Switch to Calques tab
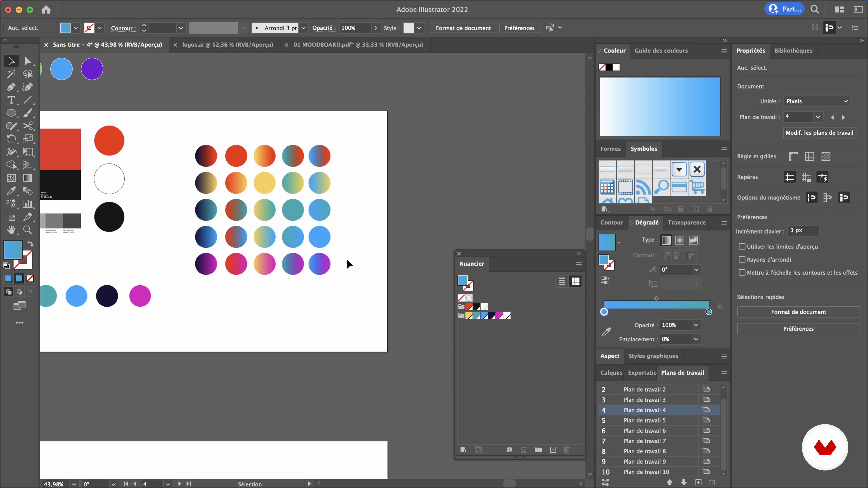The image size is (868, 488). coord(611,373)
